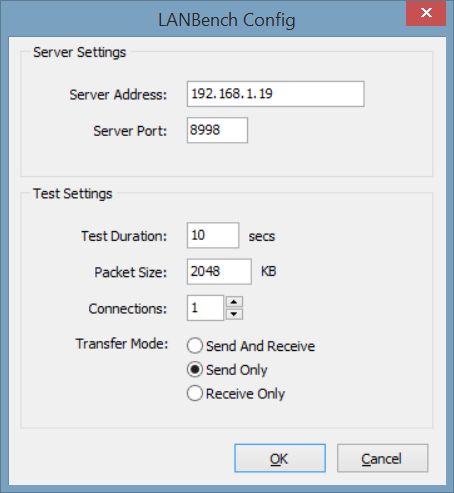Viewport: 454px width, 493px height.
Task: Confirm settings with OK button
Action: 280,458
